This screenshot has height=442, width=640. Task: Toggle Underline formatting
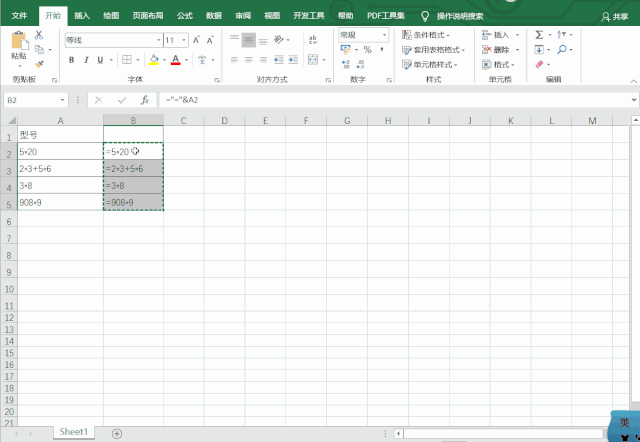pos(100,60)
